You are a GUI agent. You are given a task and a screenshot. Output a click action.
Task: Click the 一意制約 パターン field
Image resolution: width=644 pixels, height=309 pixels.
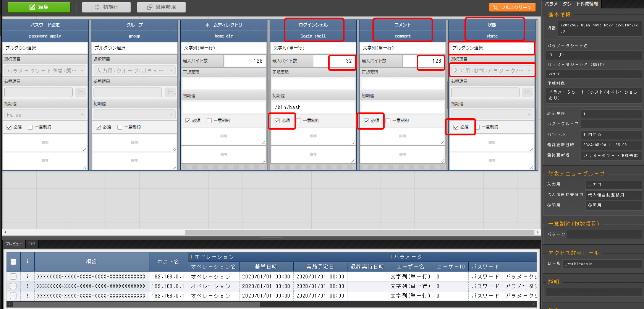pyautogui.click(x=605, y=234)
